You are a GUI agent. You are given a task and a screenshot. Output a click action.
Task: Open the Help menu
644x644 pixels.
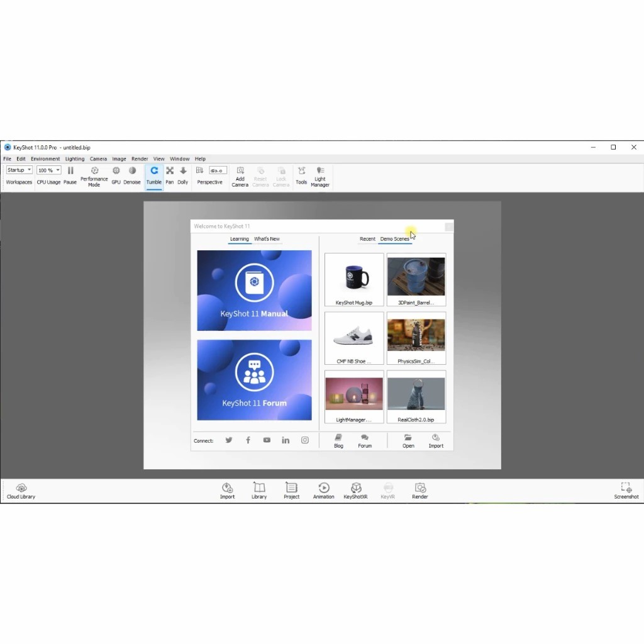(x=200, y=159)
